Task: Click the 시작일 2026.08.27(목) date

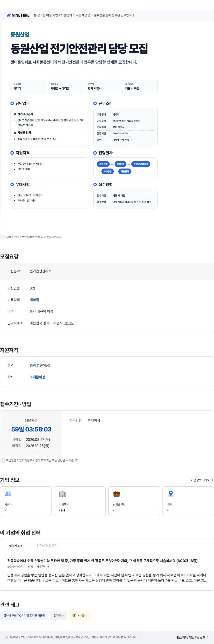Action: pos(38,440)
